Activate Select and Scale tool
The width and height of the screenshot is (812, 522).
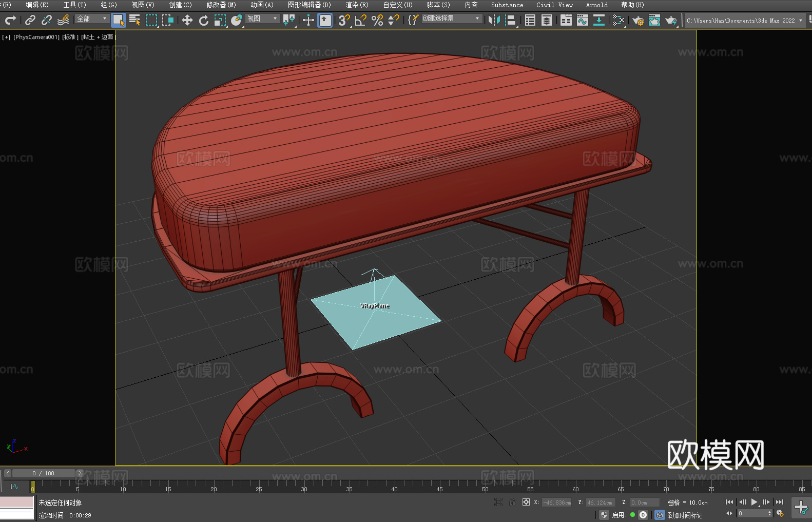coord(220,20)
